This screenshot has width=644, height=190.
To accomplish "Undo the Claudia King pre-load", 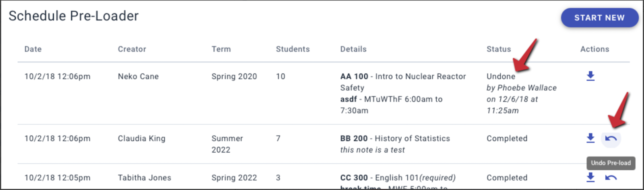I will pos(611,138).
